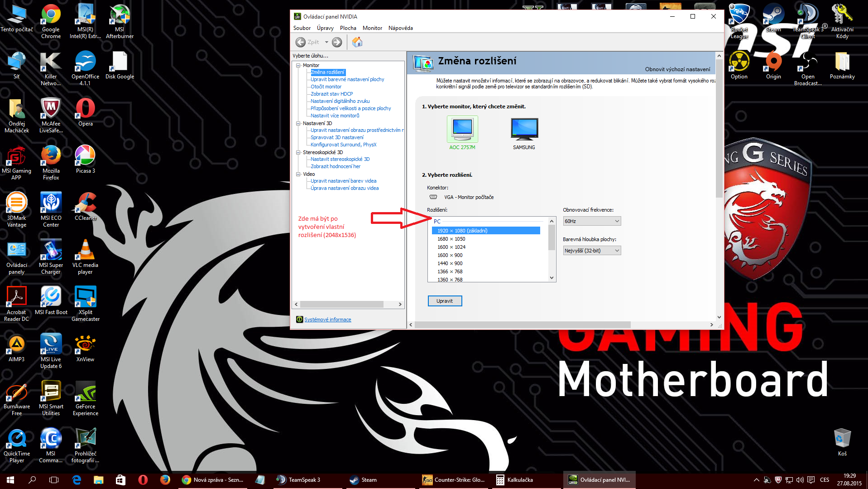Select the AOC 2757M monitor

pos(462,133)
